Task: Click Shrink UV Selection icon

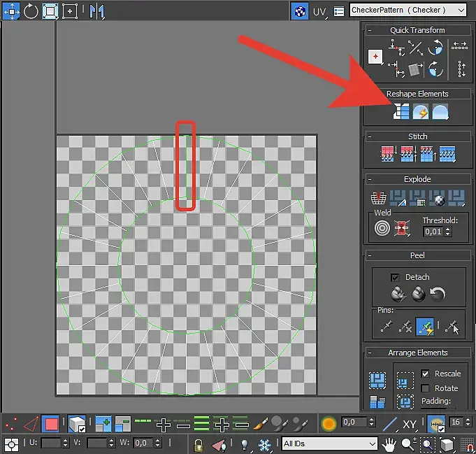Action: (122, 424)
